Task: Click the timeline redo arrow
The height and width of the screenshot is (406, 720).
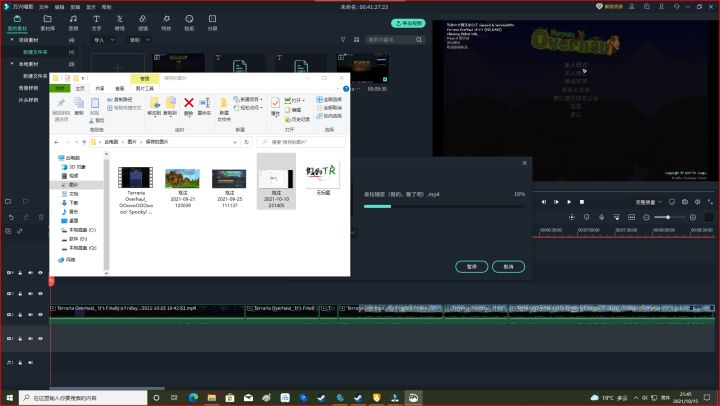Action: [26, 217]
